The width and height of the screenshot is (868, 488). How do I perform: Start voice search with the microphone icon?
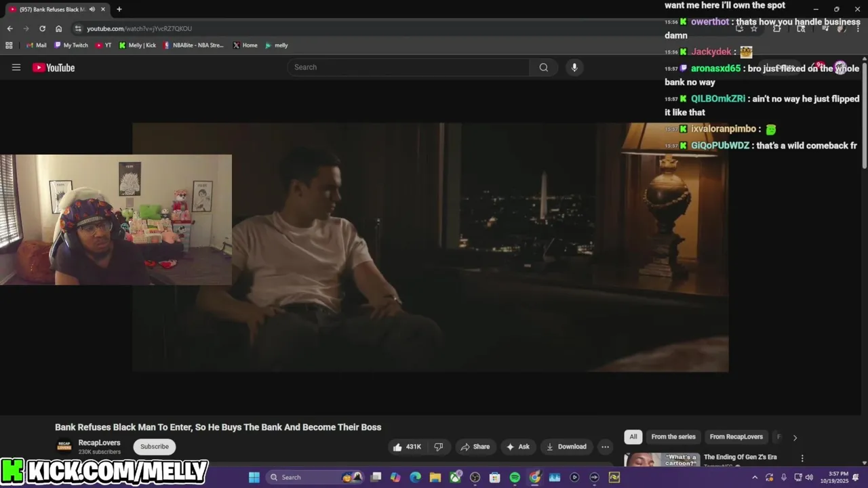(574, 67)
